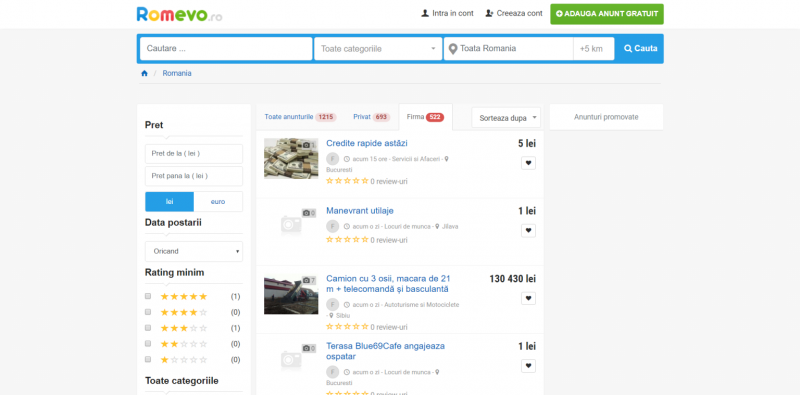Click seller avatar F under Terasa Blue69Cafe
Image resolution: width=800 pixels, height=395 pixels.
(x=332, y=372)
